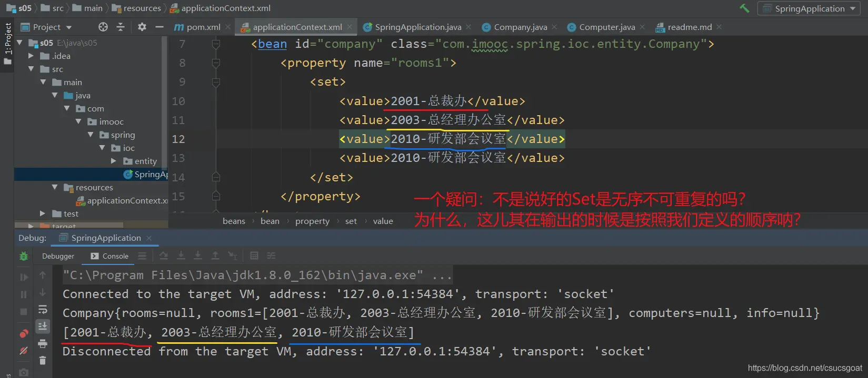Toggle Scroll to End in console
The width and height of the screenshot is (868, 378).
43,326
